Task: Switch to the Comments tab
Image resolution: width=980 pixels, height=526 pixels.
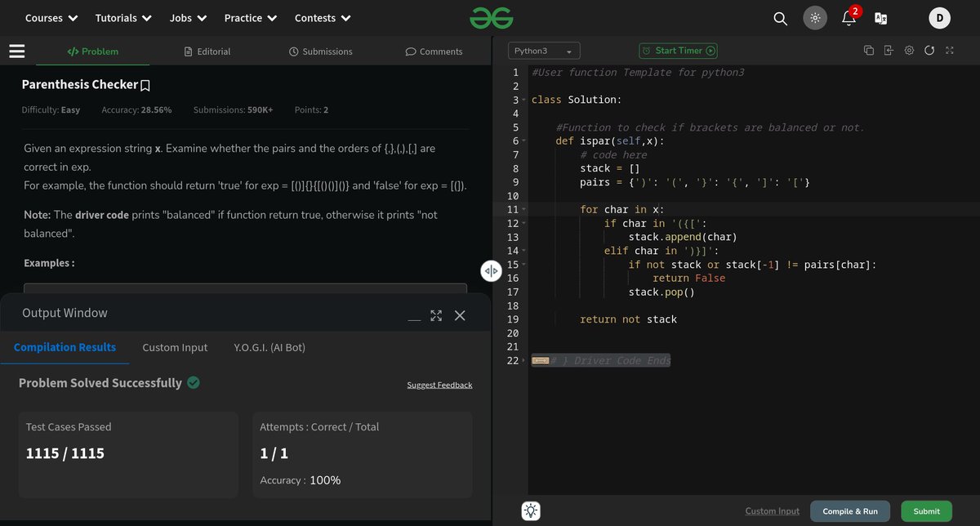Action: tap(434, 51)
